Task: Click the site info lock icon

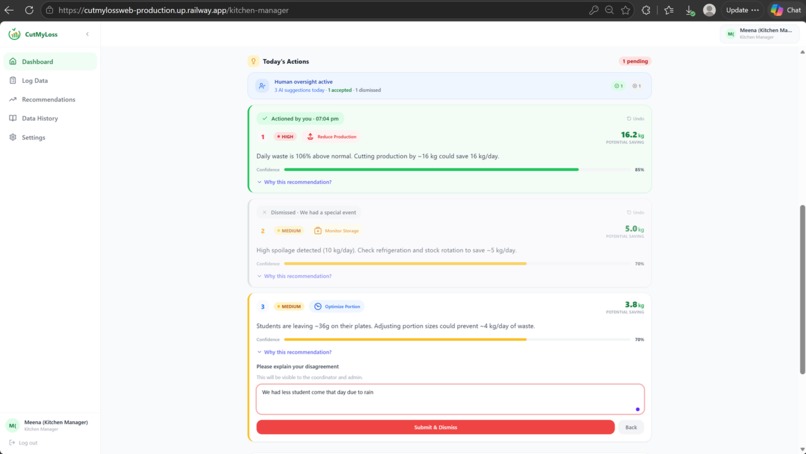Action: 49,10
